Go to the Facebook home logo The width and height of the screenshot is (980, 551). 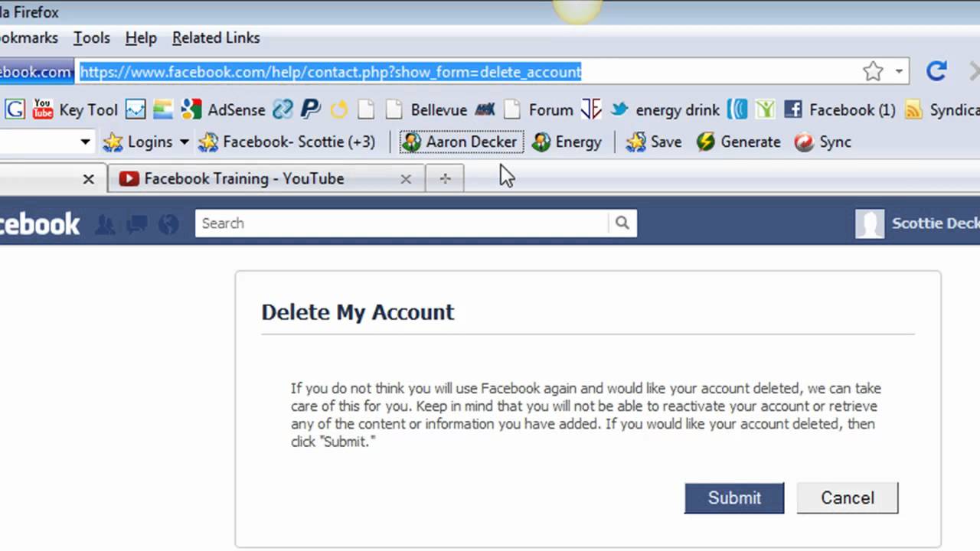[40, 223]
